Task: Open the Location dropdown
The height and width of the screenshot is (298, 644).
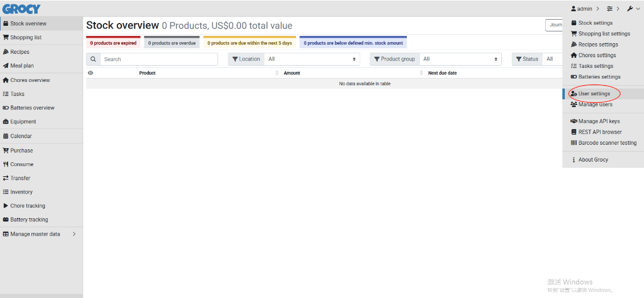Action: pyautogui.click(x=312, y=59)
